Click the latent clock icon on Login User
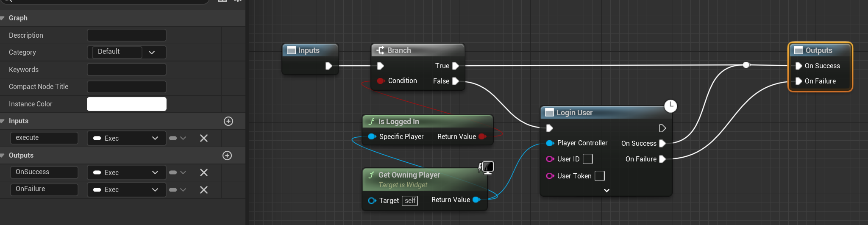868x225 pixels. coord(670,106)
